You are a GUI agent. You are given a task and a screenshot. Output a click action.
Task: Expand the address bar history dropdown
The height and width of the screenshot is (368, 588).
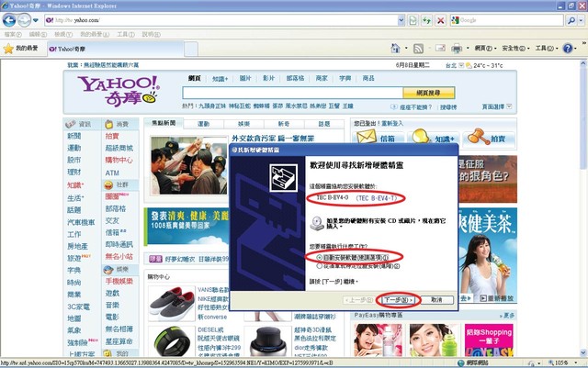pos(401,20)
